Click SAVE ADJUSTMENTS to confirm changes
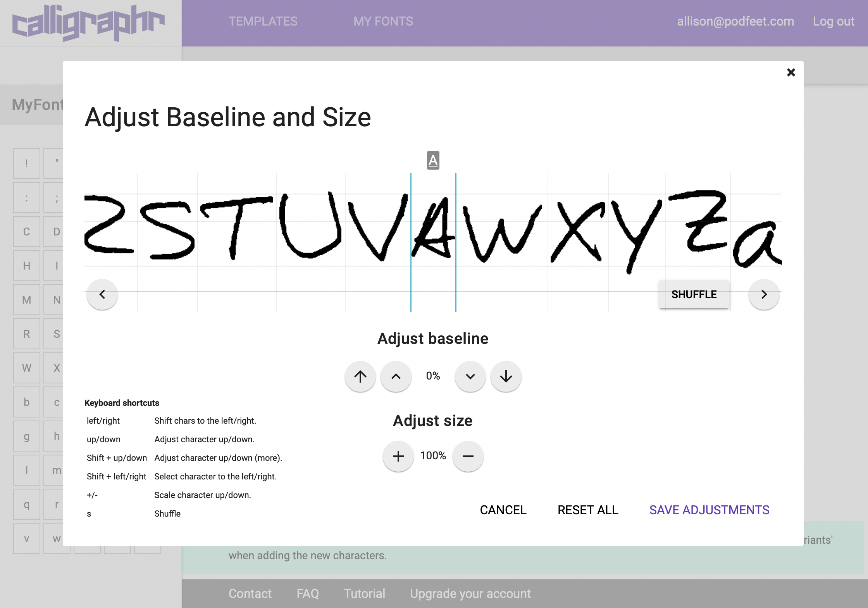The width and height of the screenshot is (868, 608). coord(709,508)
